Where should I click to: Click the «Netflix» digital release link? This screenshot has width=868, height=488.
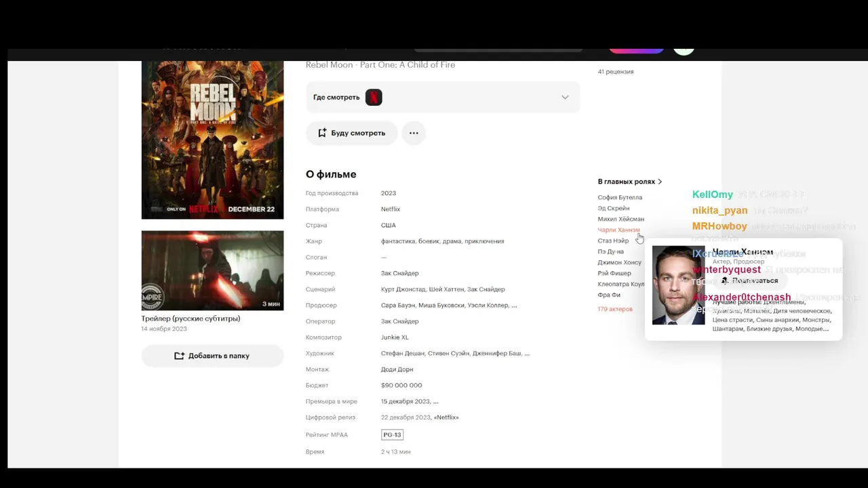click(446, 418)
